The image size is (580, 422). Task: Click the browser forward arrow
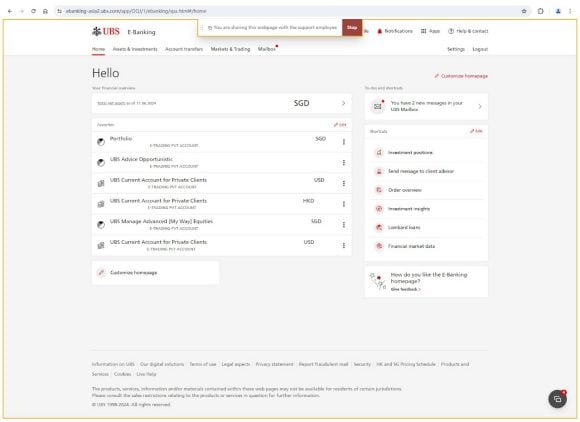[22, 11]
